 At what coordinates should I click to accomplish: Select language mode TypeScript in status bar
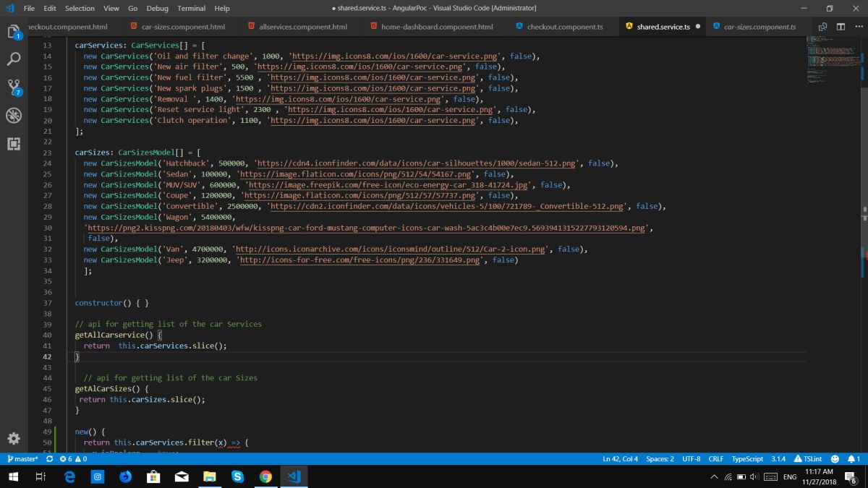[x=747, y=458]
